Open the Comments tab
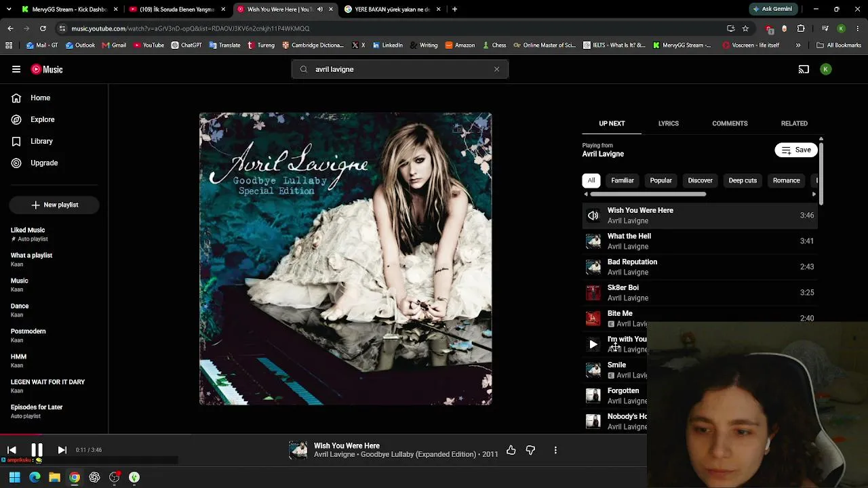This screenshot has width=868, height=488. coord(730,123)
